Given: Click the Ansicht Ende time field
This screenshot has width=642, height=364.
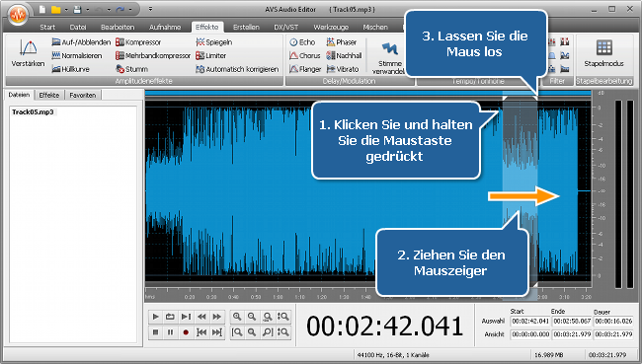Looking at the screenshot, I should [572, 334].
